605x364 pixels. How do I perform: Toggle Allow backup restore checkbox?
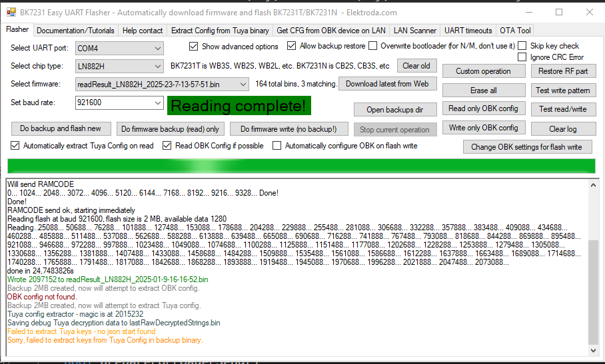click(291, 46)
